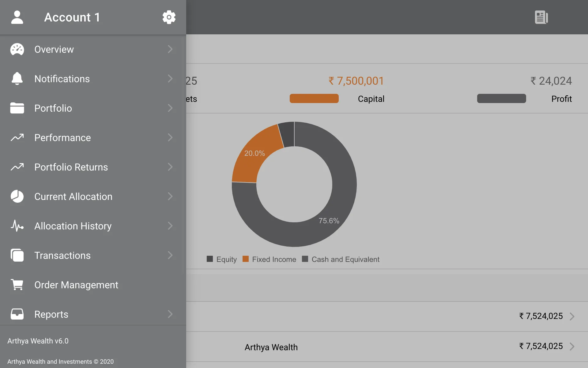Image resolution: width=588 pixels, height=368 pixels.
Task: Click the news feed icon top right
Action: [541, 17]
